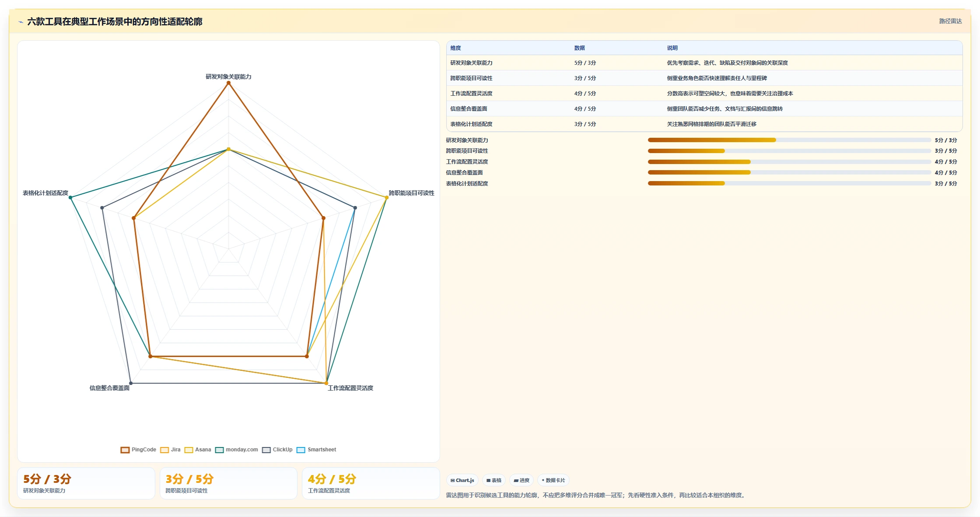980x517 pixels.
Task: Open the 5分 / 3分 研发对象关联能力 data card
Action: coord(86,483)
